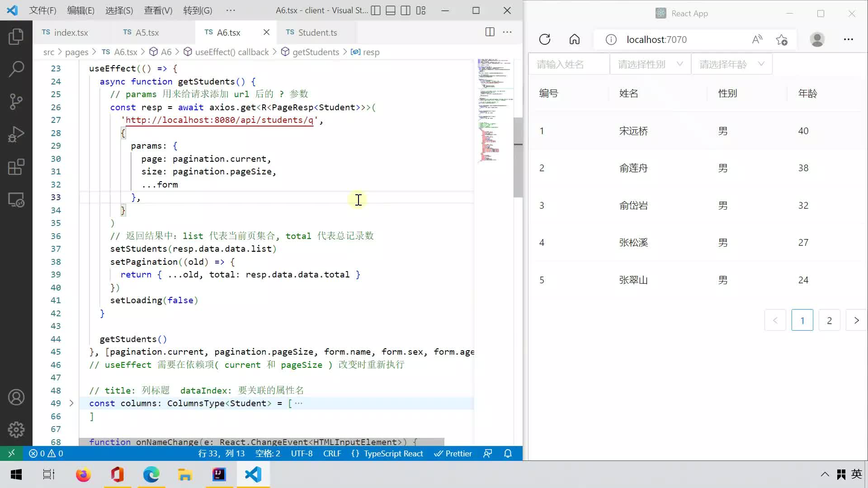The width and height of the screenshot is (868, 488).
Task: Change language mode from TypeScript React
Action: [x=393, y=453]
